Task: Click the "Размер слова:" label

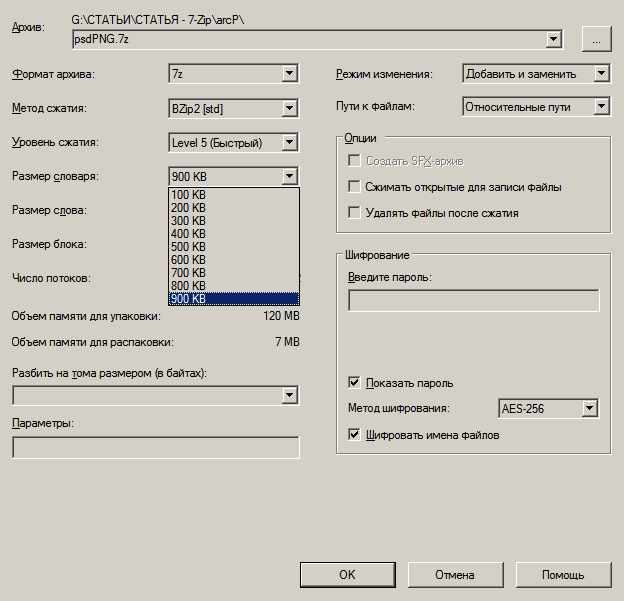Action: [x=49, y=210]
